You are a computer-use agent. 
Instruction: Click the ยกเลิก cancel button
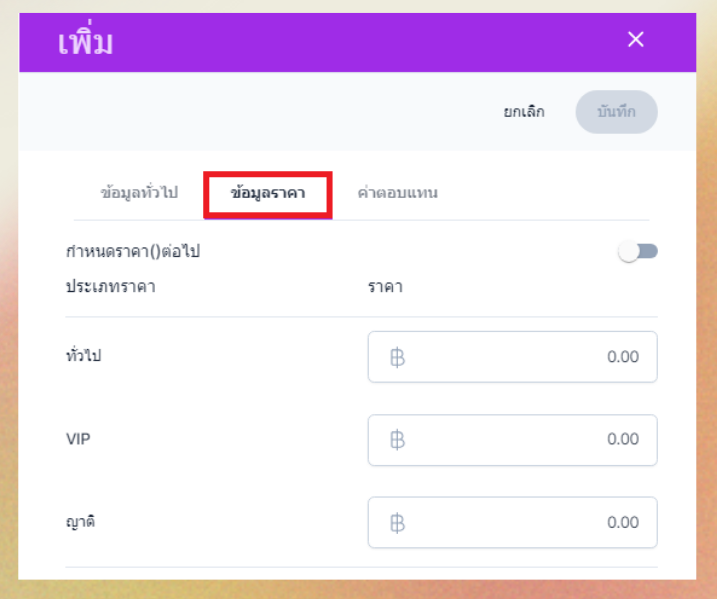pyautogui.click(x=524, y=112)
